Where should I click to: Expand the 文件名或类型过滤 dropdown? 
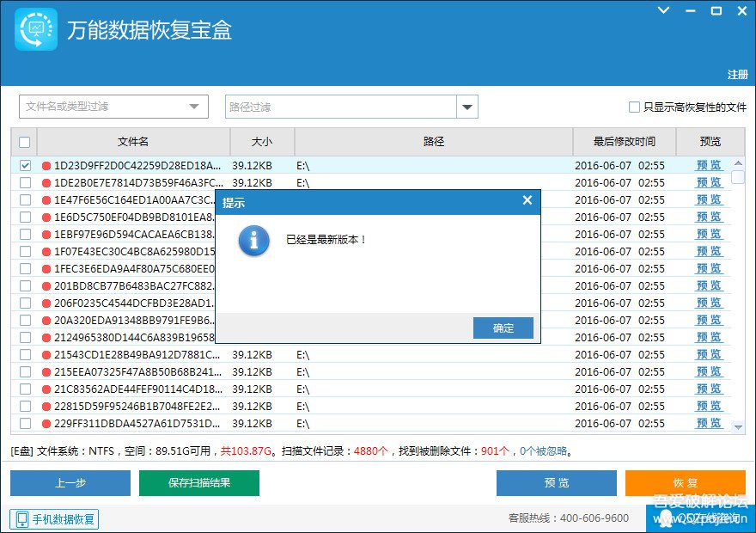[193, 107]
